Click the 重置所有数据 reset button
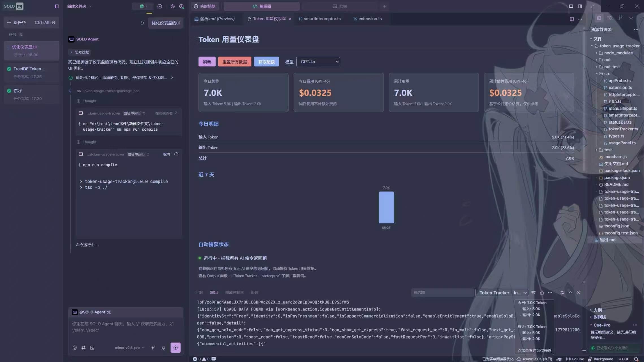 (x=235, y=62)
